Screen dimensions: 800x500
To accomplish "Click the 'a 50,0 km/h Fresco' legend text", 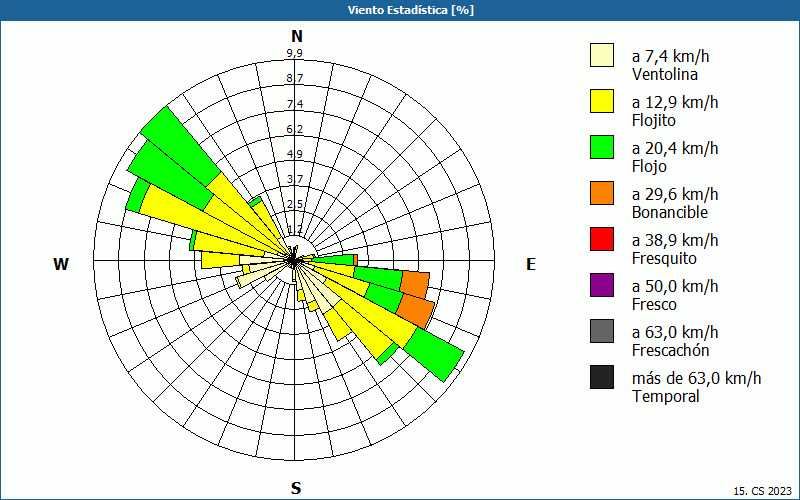I will (675, 295).
